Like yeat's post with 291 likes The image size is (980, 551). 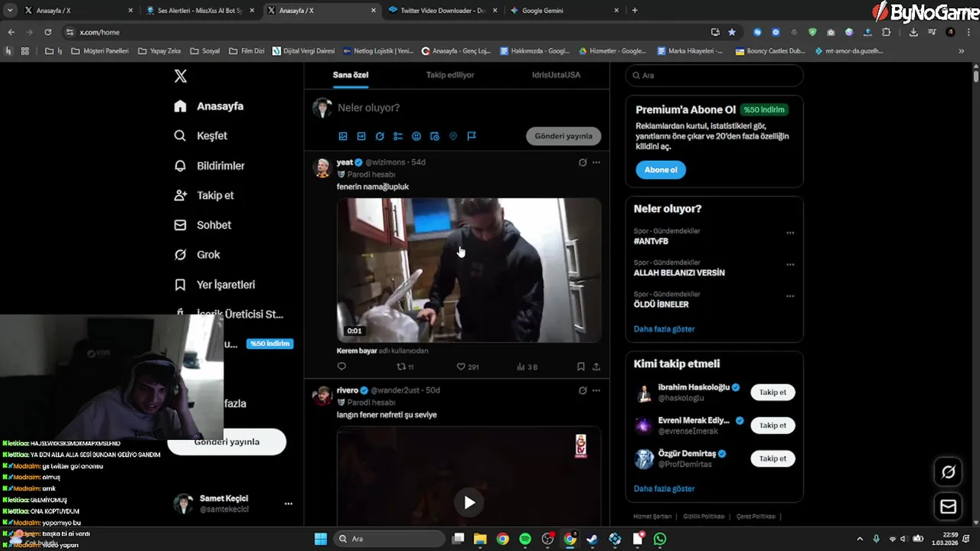(467, 367)
